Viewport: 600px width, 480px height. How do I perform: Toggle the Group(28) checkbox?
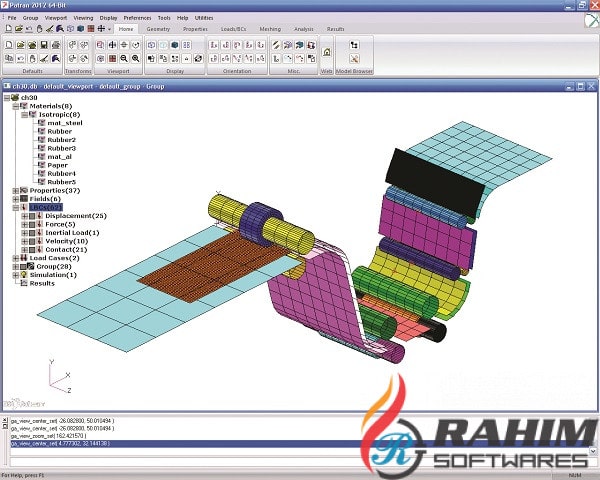pyautogui.click(x=23, y=266)
